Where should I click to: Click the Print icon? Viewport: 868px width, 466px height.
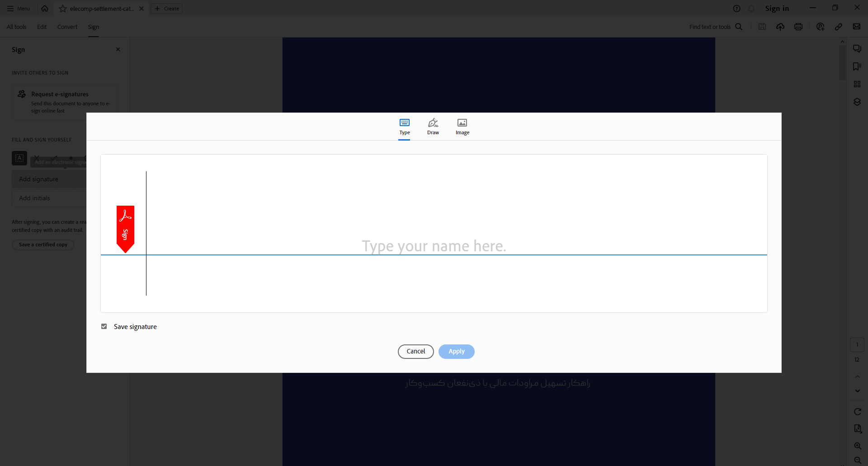tap(798, 27)
